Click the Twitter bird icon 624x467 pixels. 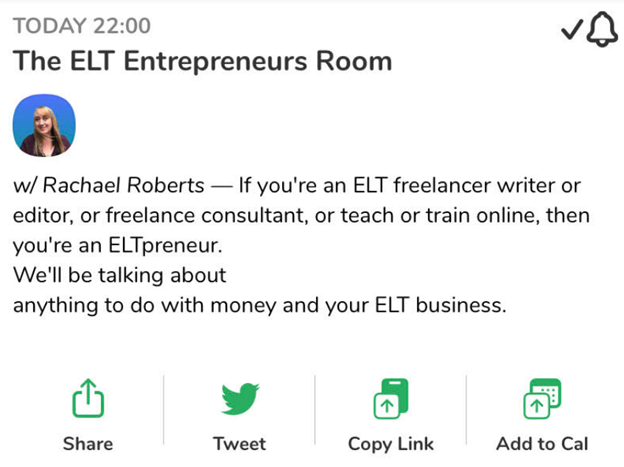(240, 400)
